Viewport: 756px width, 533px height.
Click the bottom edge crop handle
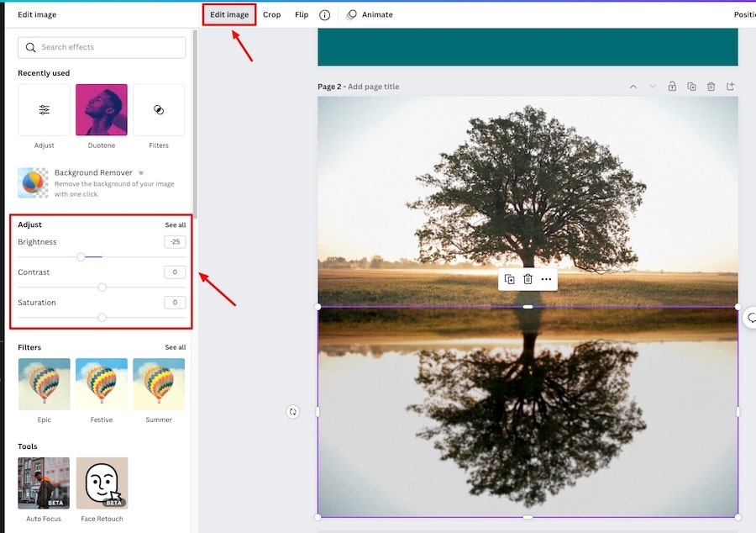coord(528,517)
